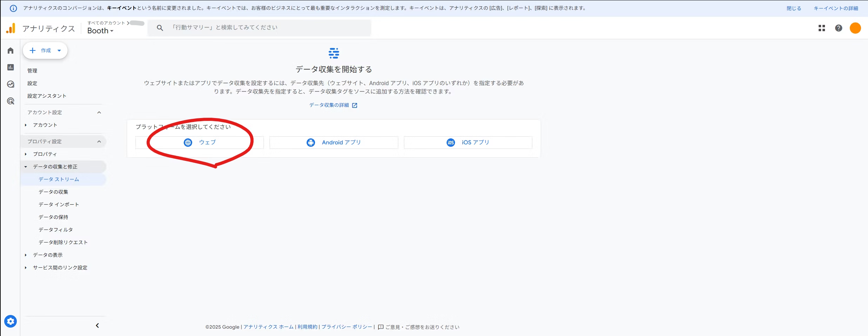Click the web globe icon
This screenshot has height=336, width=868.
[x=188, y=143]
